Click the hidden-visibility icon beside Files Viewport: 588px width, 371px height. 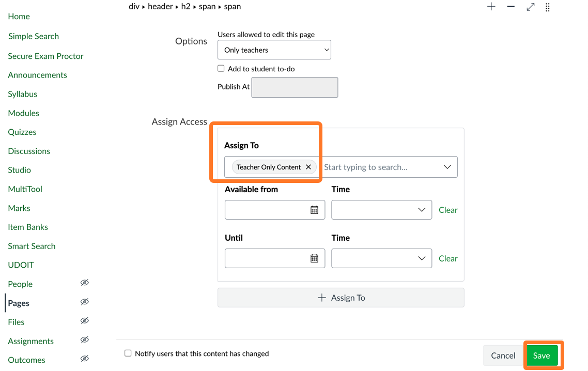84,321
